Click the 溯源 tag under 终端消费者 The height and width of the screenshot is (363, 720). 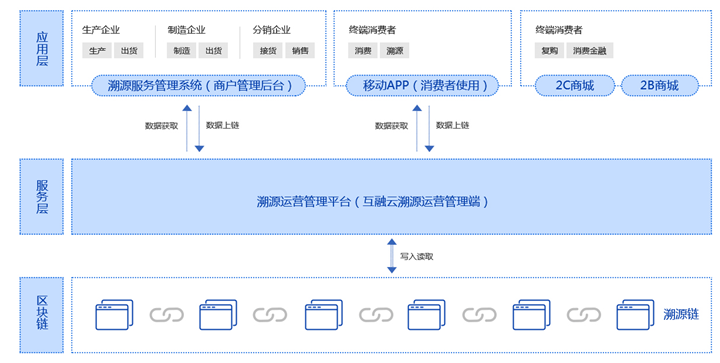[394, 50]
